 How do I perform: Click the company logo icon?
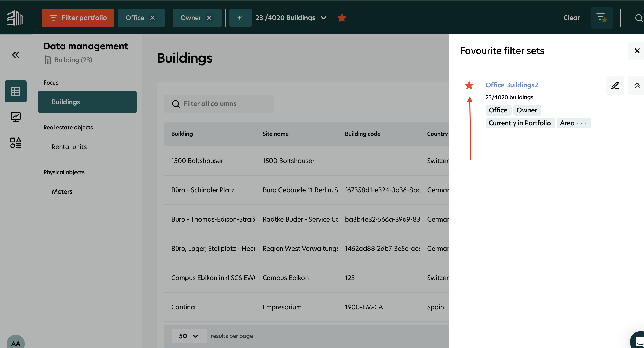point(15,18)
